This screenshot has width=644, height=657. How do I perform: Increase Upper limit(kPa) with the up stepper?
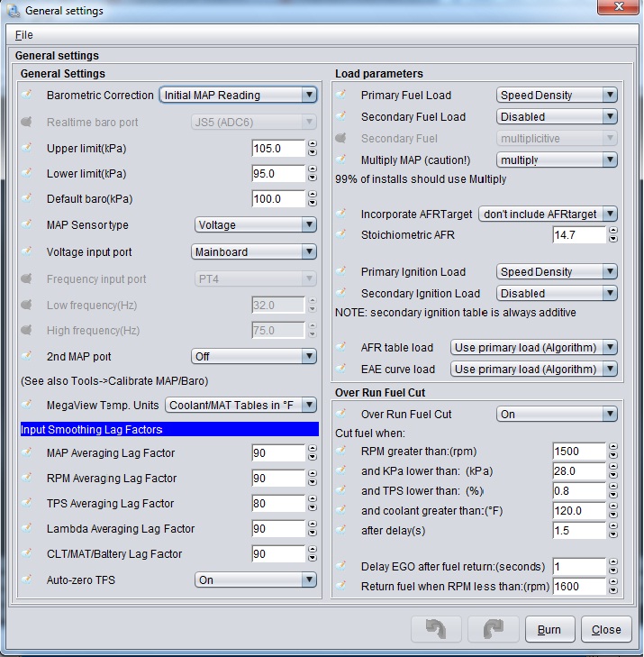coord(313,144)
